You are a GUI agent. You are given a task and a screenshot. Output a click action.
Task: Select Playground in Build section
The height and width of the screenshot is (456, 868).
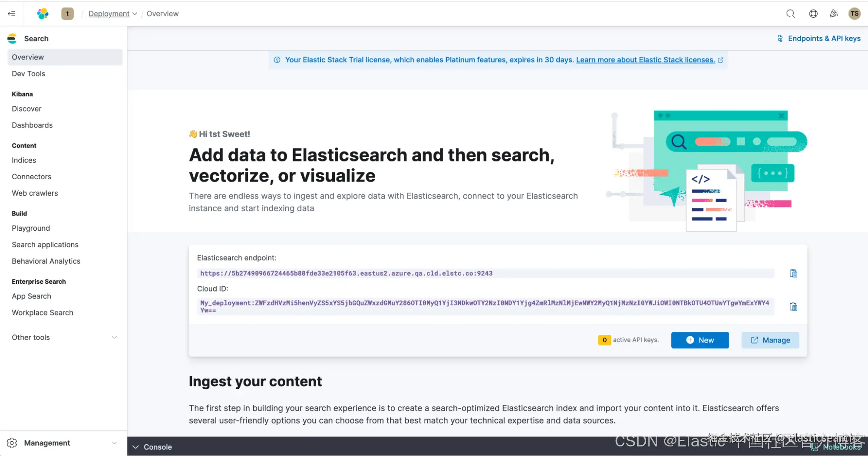pos(31,228)
